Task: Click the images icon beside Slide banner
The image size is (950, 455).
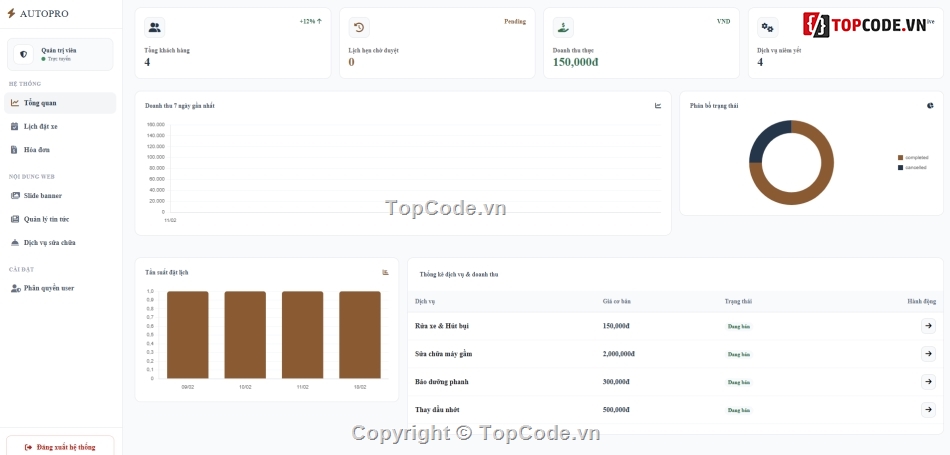Action: tap(15, 196)
